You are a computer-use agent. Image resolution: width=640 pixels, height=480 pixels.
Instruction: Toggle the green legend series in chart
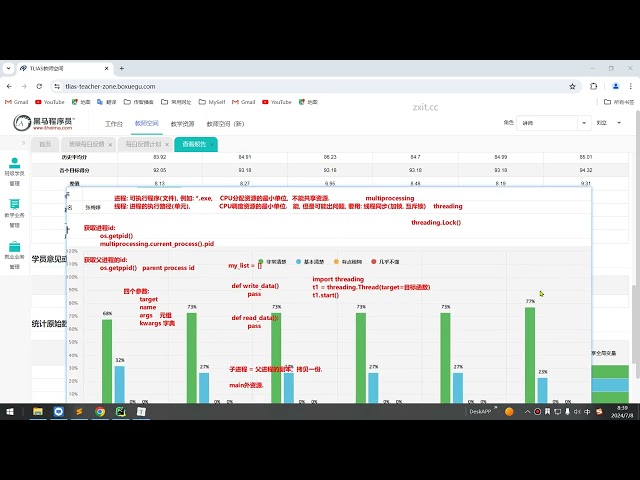272,262
